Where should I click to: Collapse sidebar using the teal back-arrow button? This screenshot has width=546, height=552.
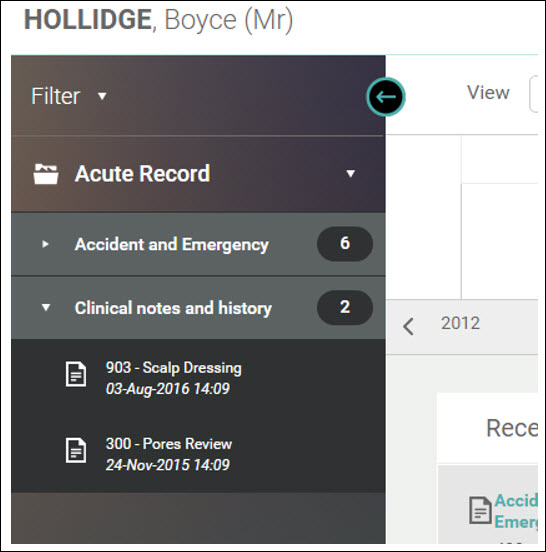[386, 97]
